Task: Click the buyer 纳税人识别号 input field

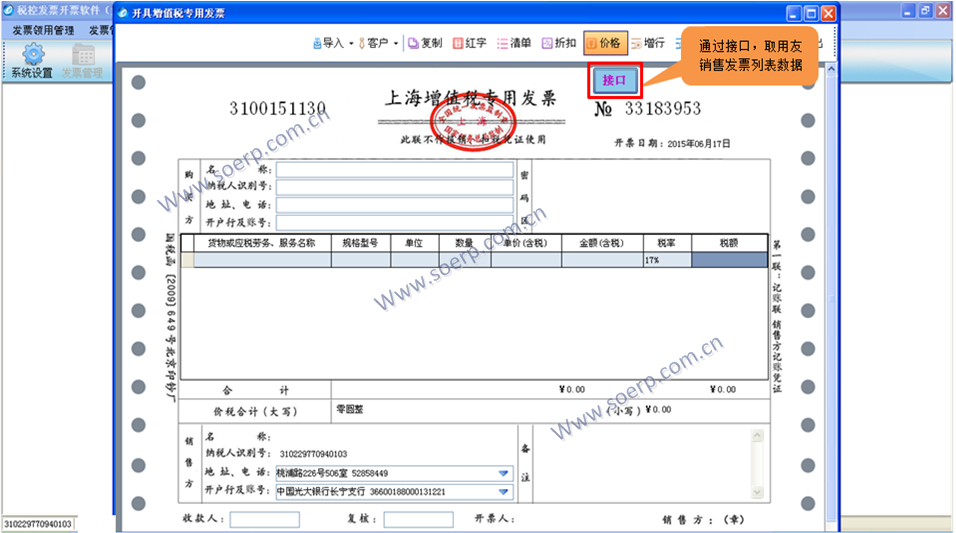Action: click(394, 187)
